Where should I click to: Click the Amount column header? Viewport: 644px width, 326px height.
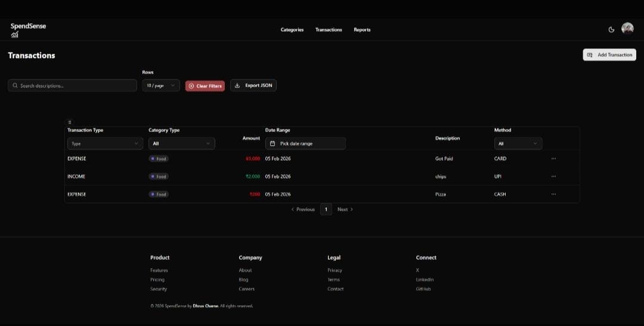coord(252,138)
